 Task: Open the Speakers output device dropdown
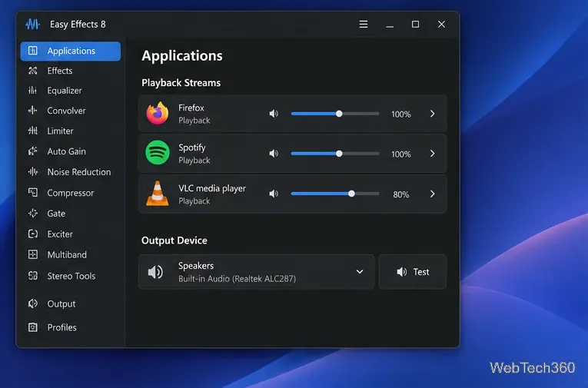tap(257, 272)
